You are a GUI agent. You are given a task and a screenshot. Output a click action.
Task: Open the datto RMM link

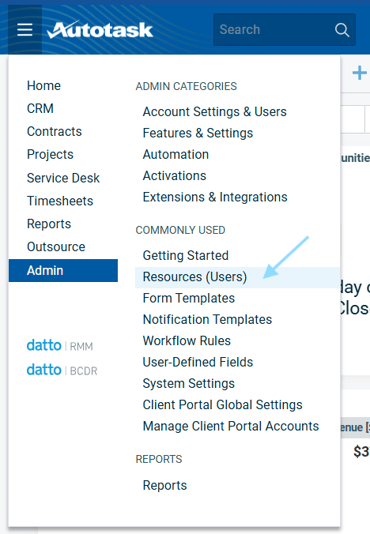point(60,346)
